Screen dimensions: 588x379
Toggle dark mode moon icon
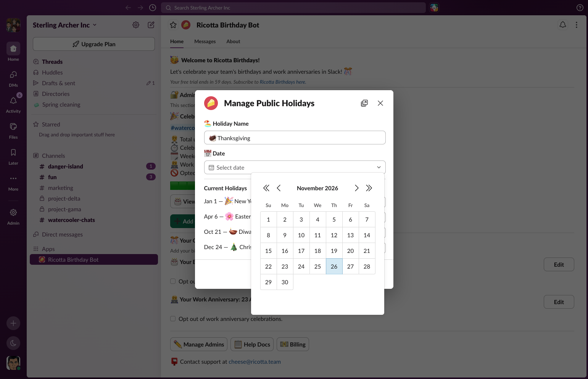13,343
